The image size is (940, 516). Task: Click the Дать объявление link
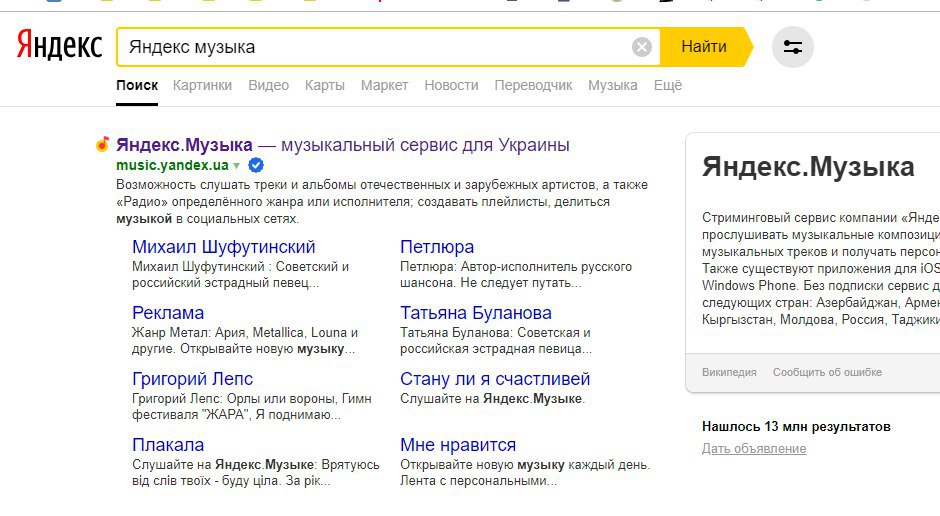tap(754, 448)
